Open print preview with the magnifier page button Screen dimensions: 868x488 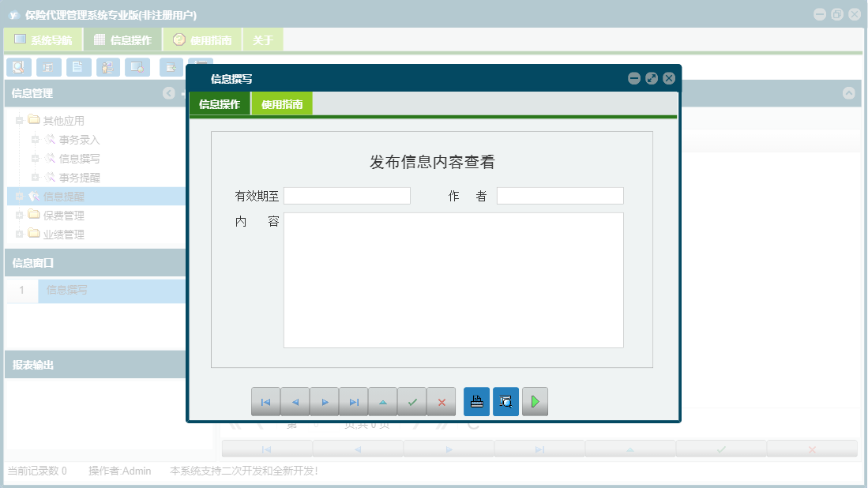(506, 402)
